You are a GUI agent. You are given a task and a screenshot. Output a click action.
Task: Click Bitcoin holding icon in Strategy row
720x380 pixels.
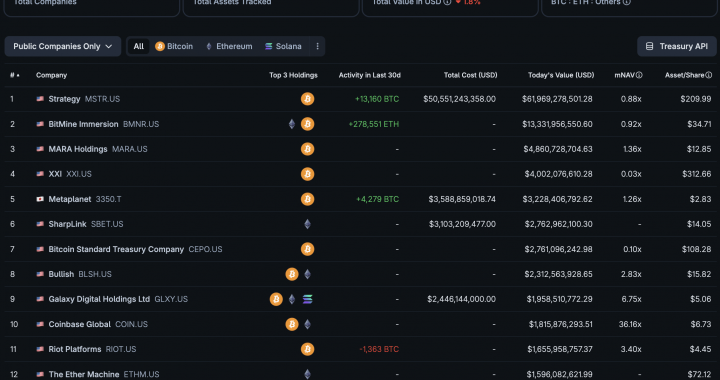(x=308, y=99)
